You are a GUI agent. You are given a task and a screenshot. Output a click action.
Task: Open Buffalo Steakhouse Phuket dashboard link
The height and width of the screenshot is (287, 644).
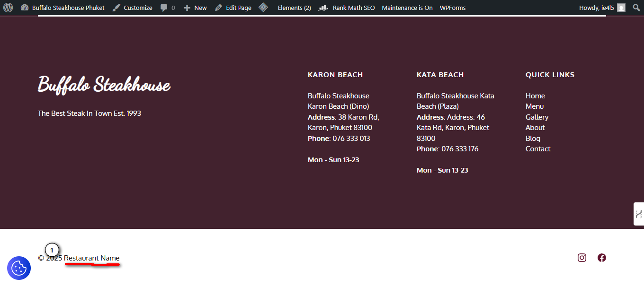point(63,8)
